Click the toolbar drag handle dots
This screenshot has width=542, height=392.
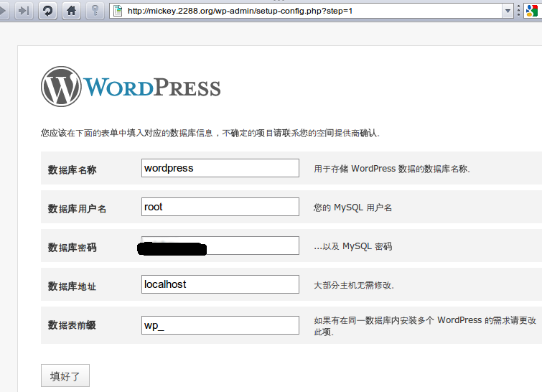coord(518,11)
